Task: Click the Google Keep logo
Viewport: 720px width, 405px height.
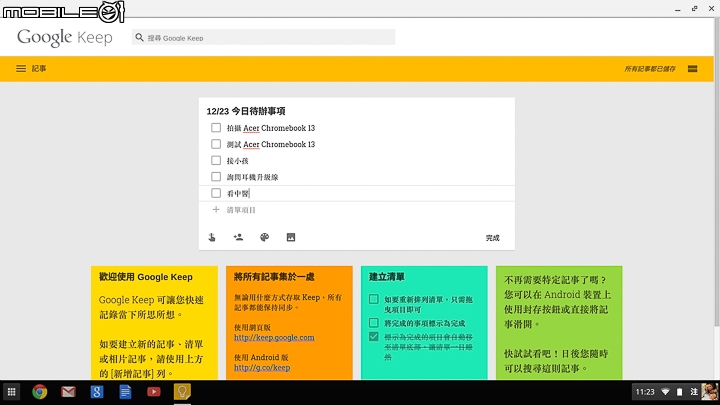Action: 65,37
